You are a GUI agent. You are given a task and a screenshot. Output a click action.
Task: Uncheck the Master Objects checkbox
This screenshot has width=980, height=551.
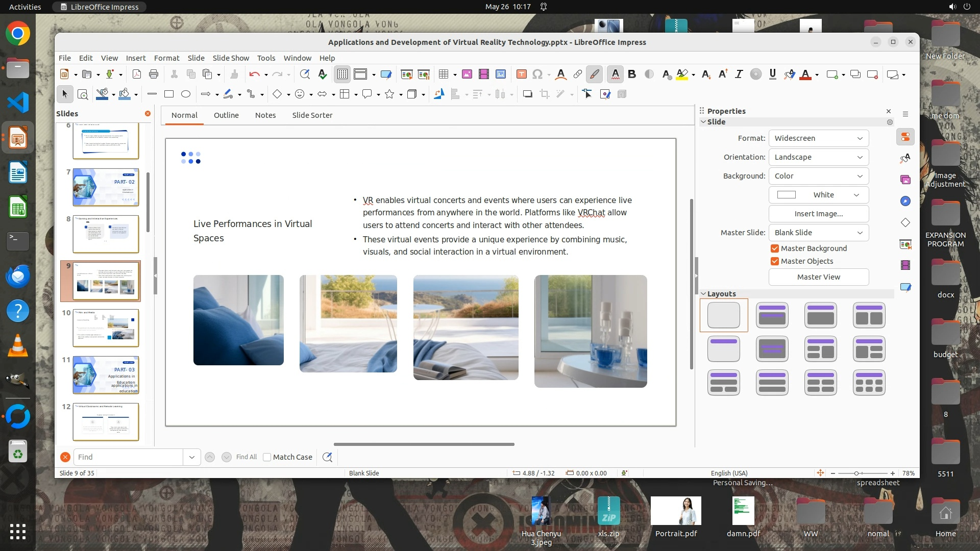point(775,261)
